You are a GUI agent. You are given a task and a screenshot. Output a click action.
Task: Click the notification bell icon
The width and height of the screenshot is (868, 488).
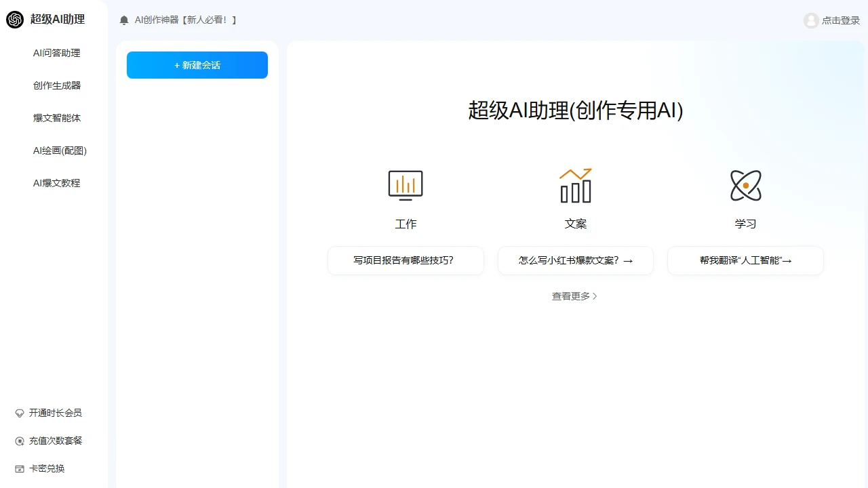(x=123, y=20)
